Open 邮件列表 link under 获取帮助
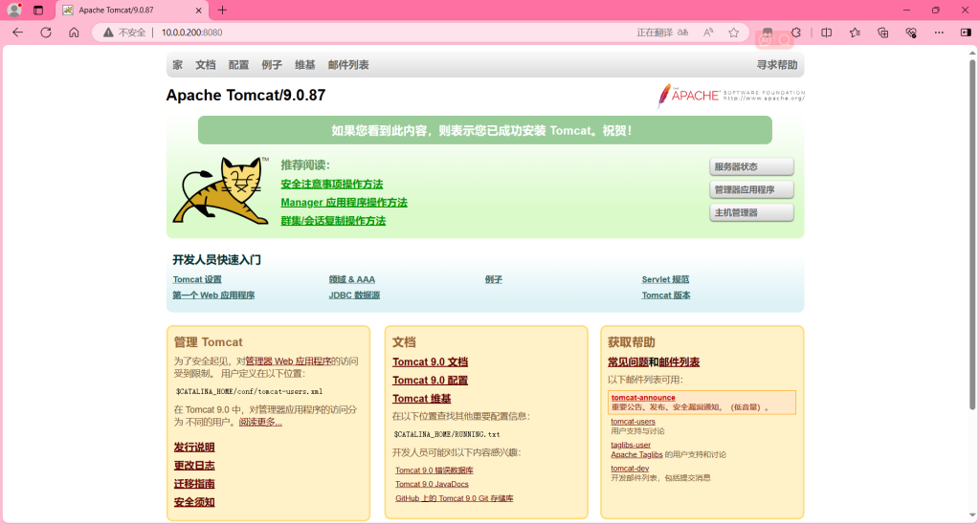The width and height of the screenshot is (980, 525). coord(679,362)
